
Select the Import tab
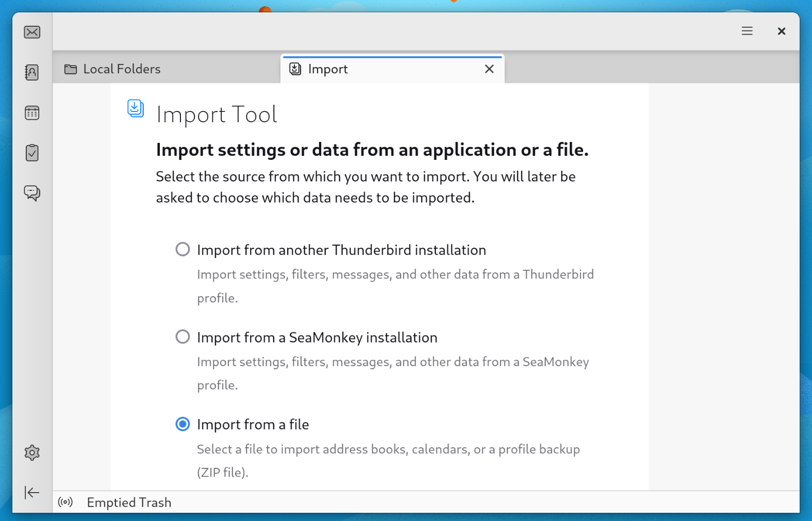392,69
